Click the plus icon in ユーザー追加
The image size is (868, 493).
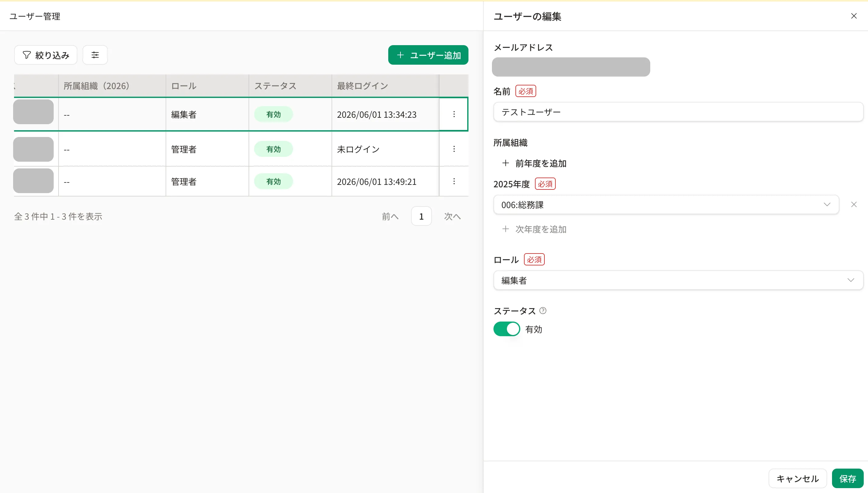point(400,55)
